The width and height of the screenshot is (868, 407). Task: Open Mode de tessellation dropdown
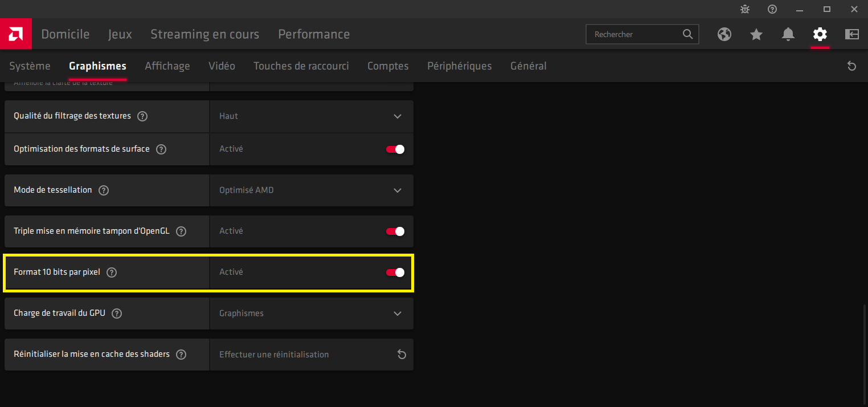[397, 190]
